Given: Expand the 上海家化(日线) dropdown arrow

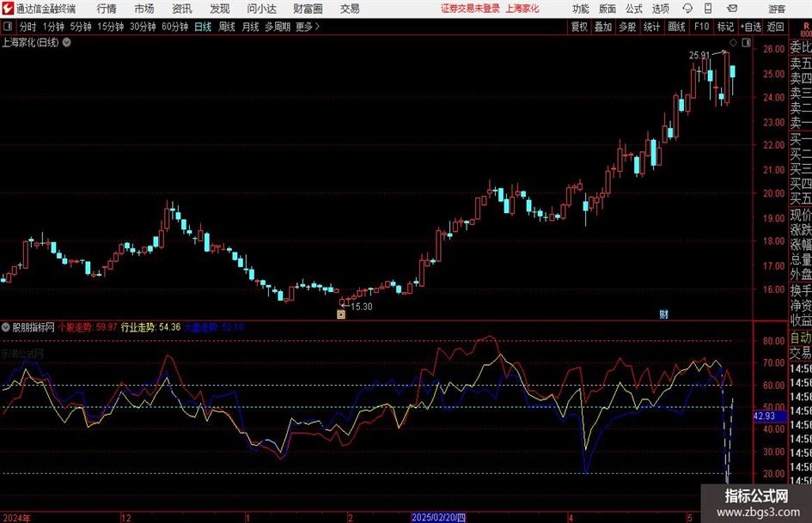Looking at the screenshot, I should click(x=67, y=42).
